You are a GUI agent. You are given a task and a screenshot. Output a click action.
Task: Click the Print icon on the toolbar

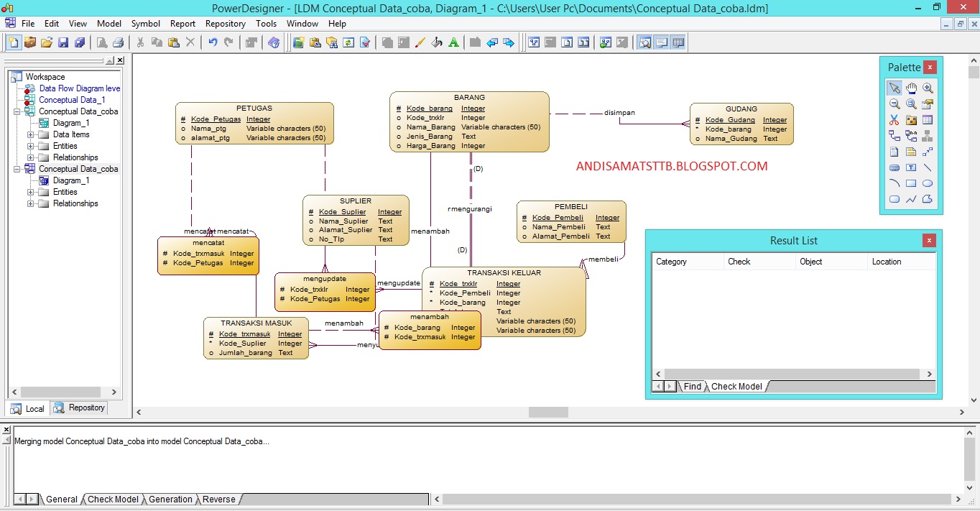coord(119,42)
